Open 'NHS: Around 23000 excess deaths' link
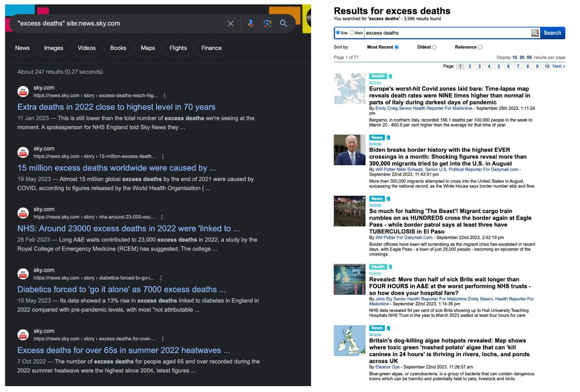 point(129,229)
